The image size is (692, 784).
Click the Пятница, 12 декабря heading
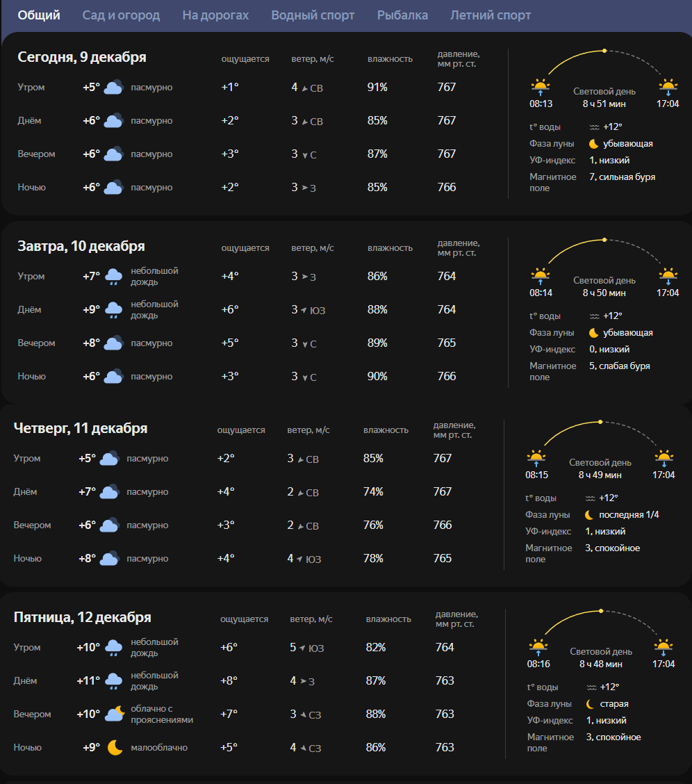(x=83, y=617)
